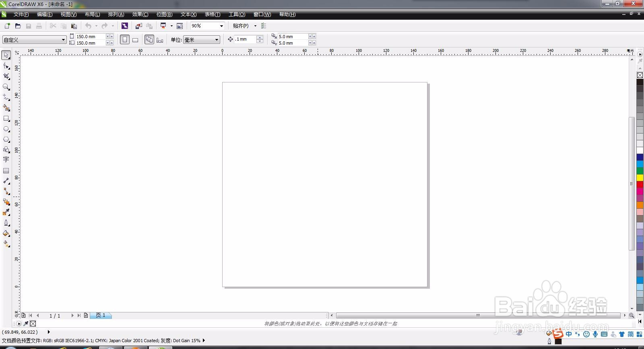Open the Welcome screen icon
The height and width of the screenshot is (349, 644).
pyautogui.click(x=180, y=26)
